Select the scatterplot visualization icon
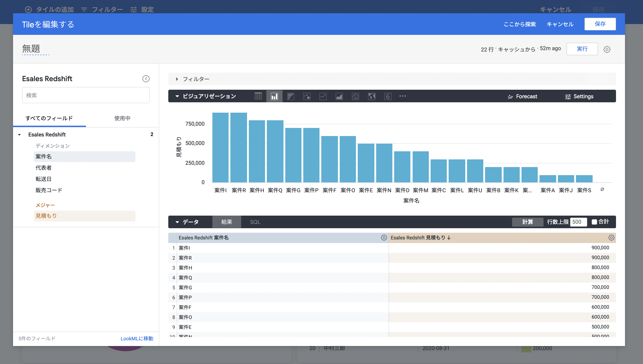Viewport: 643px width, 364px height. [x=307, y=96]
